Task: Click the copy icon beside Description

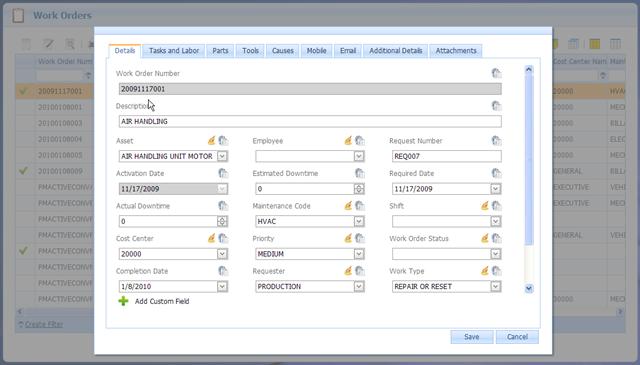Action: [x=496, y=106]
